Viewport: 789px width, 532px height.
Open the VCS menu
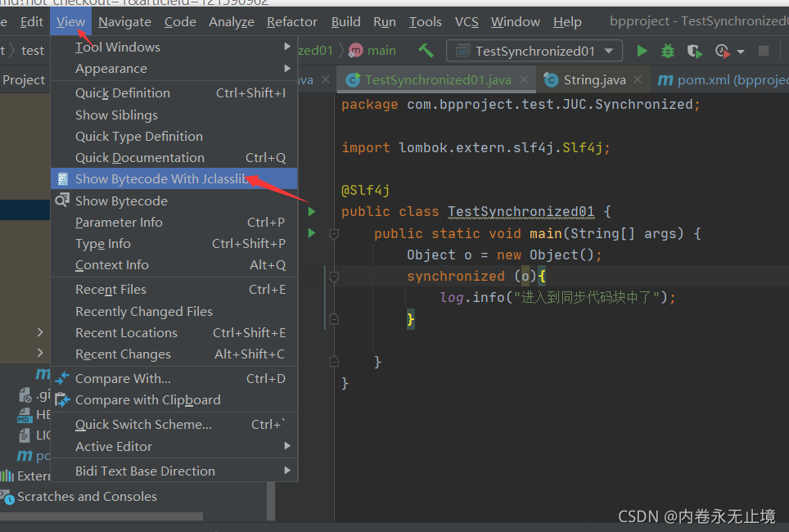[x=467, y=21]
